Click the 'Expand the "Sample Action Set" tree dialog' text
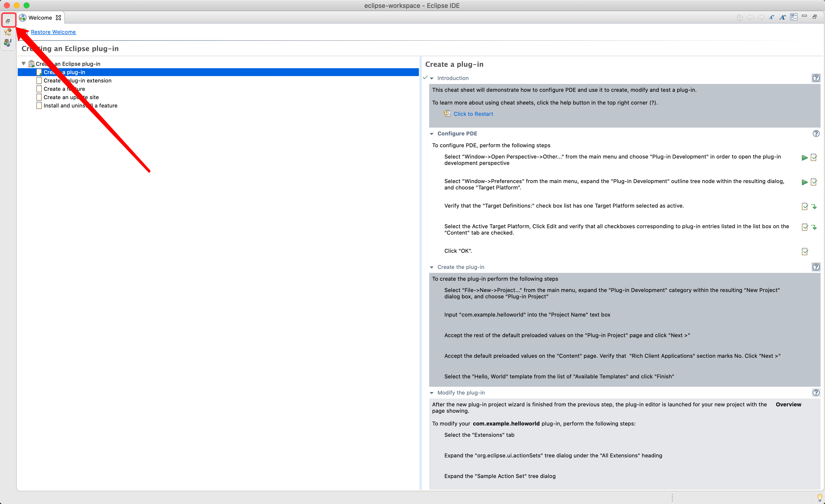 point(500,476)
